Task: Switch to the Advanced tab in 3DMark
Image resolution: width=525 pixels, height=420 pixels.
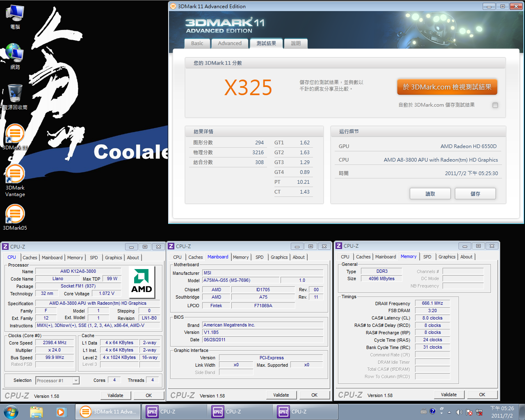Action: 230,43
